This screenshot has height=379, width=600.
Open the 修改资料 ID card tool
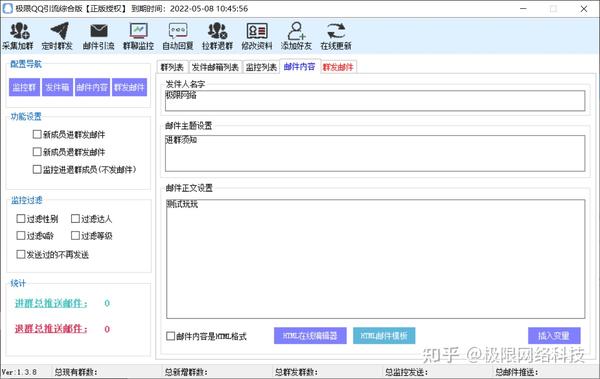pyautogui.click(x=257, y=36)
